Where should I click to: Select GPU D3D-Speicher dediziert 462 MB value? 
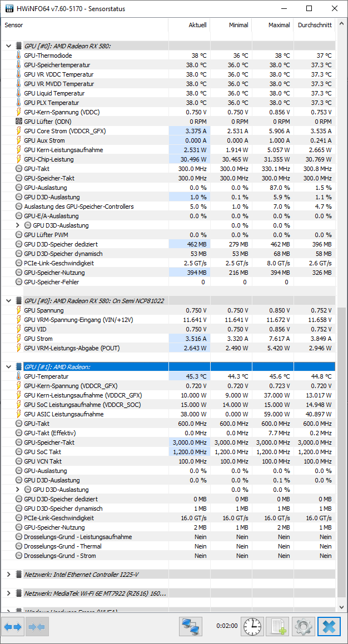197,244
